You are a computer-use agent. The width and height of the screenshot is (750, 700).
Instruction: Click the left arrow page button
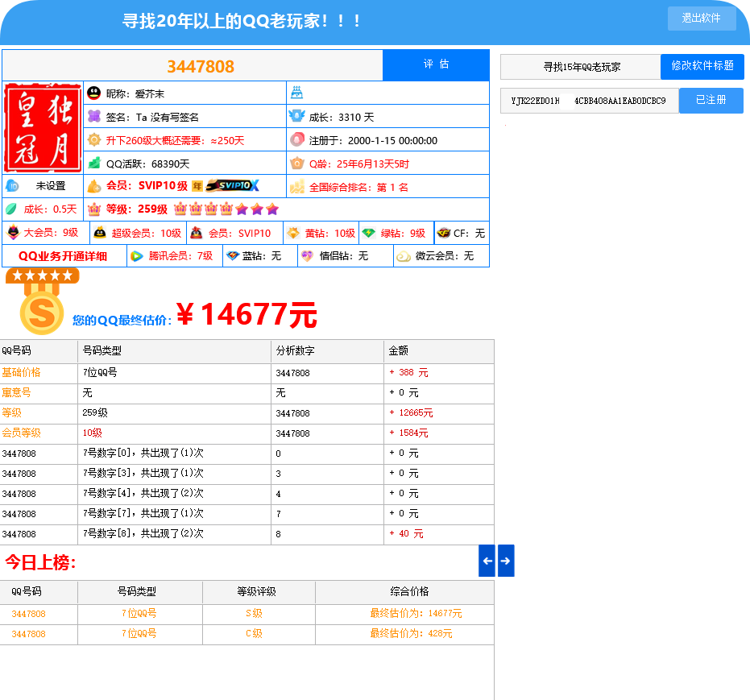tap(487, 561)
